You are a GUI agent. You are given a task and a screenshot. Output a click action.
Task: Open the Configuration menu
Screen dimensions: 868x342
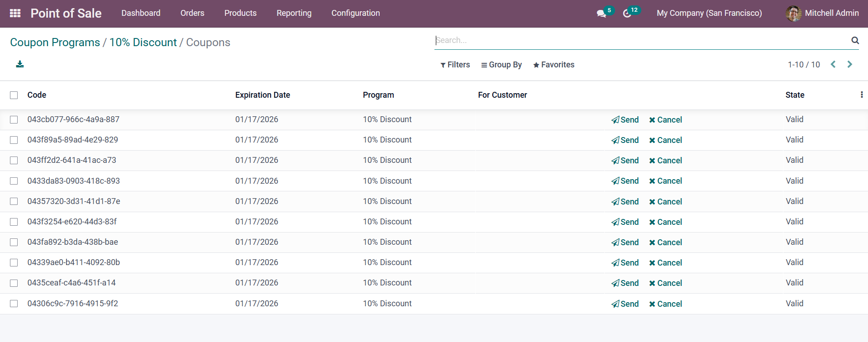point(355,13)
